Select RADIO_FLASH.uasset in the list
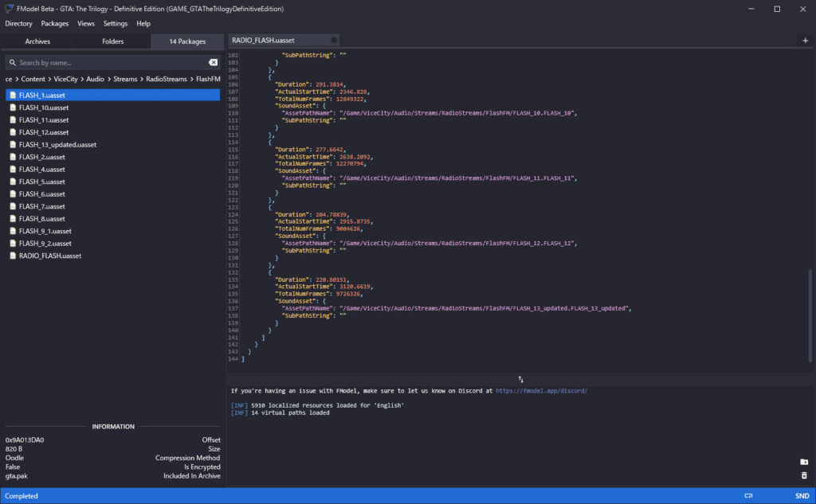This screenshot has height=504, width=816. [113, 256]
